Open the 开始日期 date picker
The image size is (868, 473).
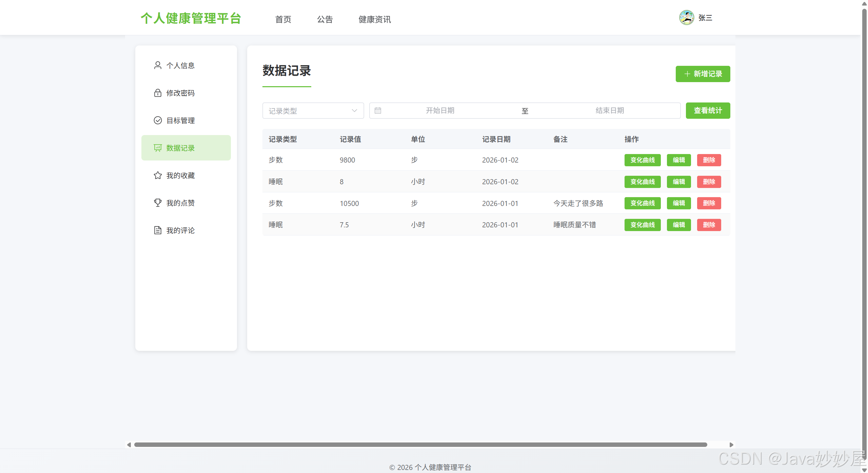tap(440, 111)
